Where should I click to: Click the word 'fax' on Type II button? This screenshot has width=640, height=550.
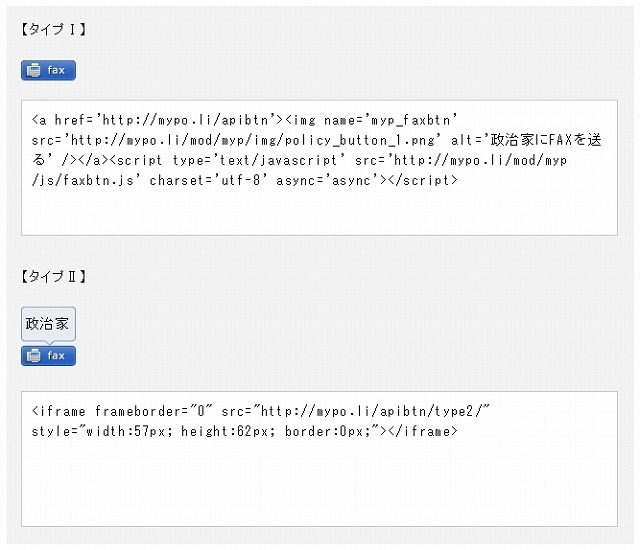(x=56, y=356)
